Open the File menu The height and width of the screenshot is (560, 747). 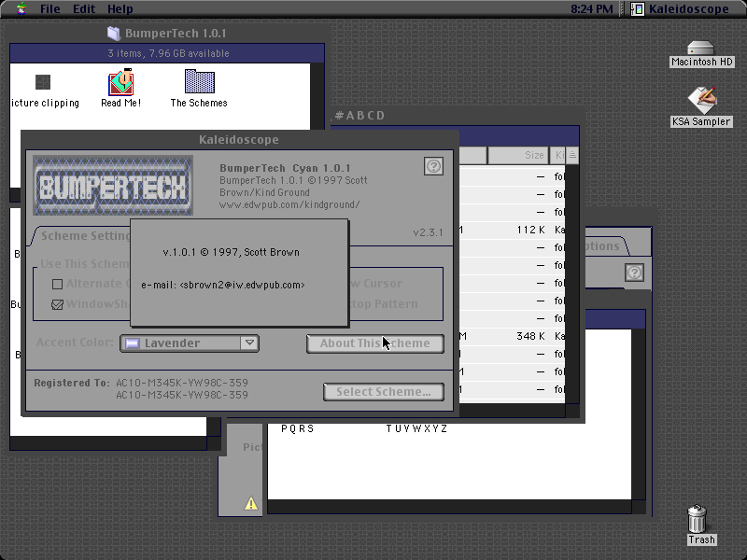[50, 8]
